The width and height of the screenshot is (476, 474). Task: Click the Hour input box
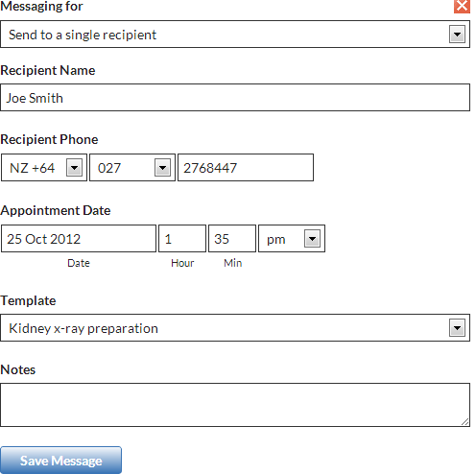pos(182,239)
